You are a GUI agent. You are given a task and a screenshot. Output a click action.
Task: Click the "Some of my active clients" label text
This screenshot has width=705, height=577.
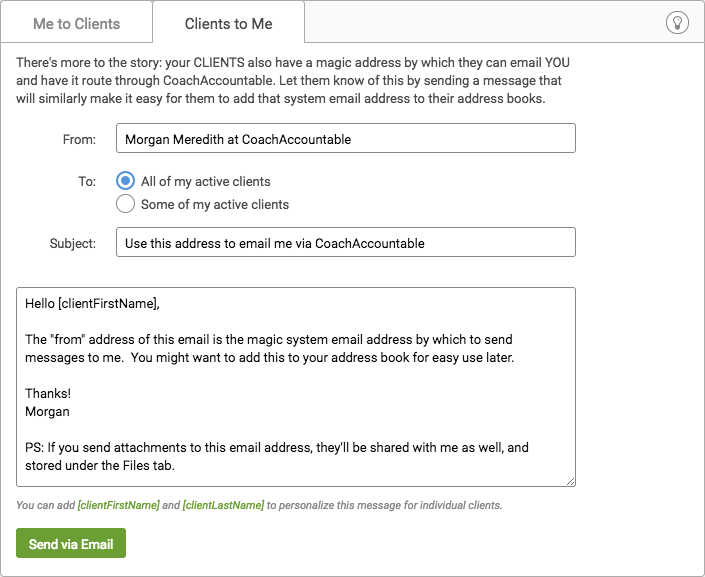tap(215, 204)
